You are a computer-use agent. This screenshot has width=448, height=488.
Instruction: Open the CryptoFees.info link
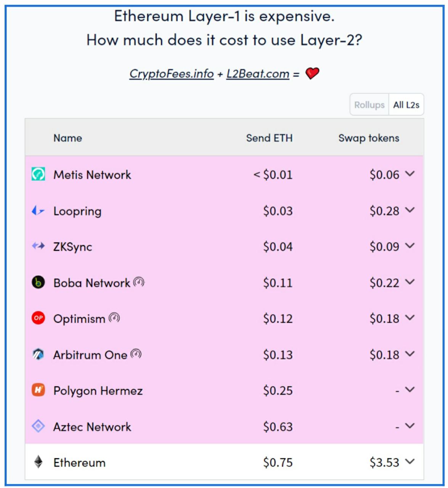(x=172, y=74)
